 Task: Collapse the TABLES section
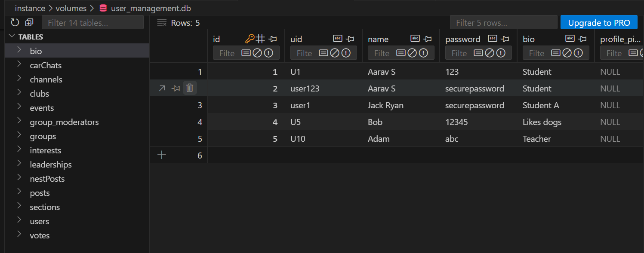tap(12, 37)
